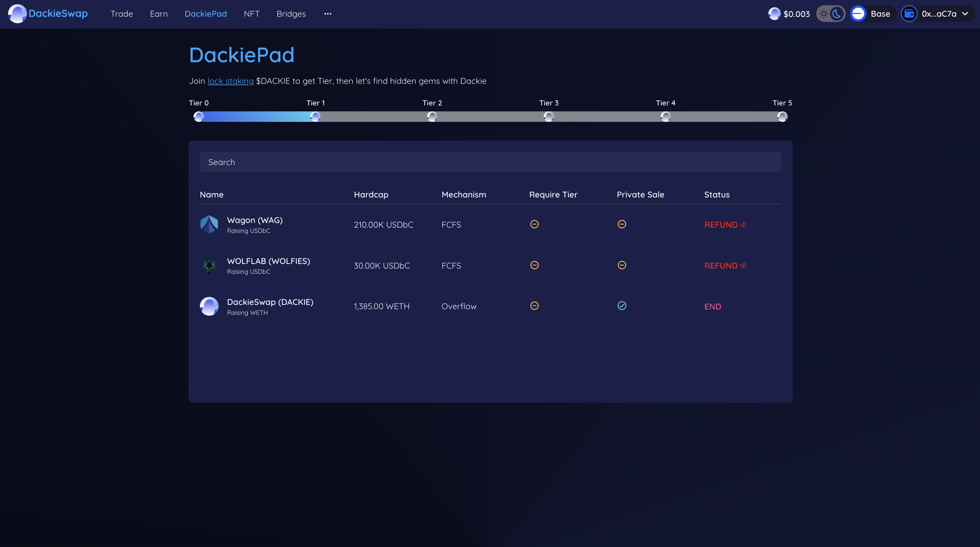Click DackieSwap's Require Tier minus icon
The width and height of the screenshot is (980, 547).
click(534, 306)
